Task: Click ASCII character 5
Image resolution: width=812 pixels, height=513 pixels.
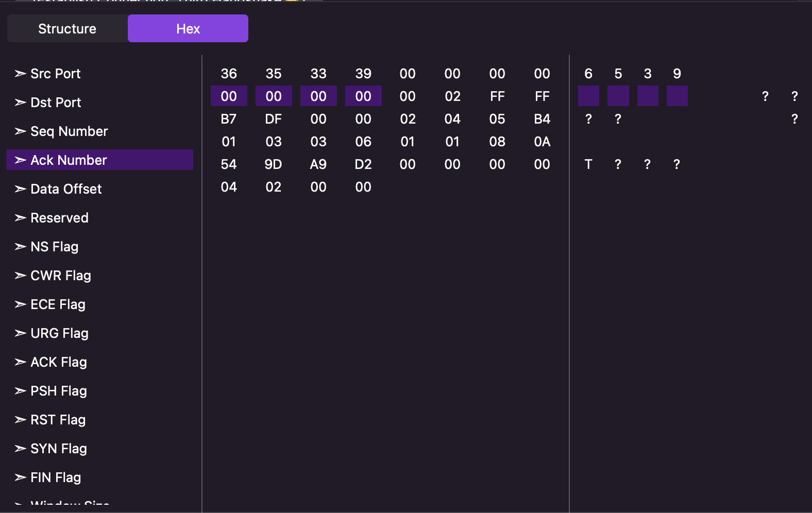Action: tap(618, 74)
